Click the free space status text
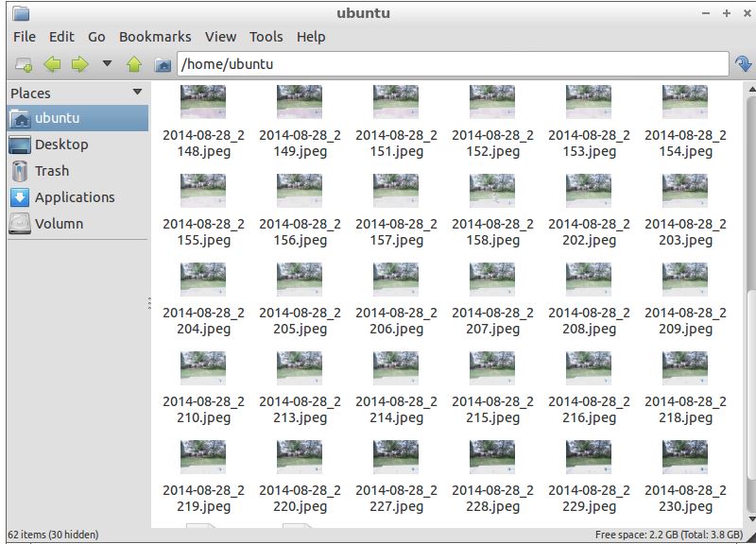Viewport: 756px width, 544px height. pos(669,535)
